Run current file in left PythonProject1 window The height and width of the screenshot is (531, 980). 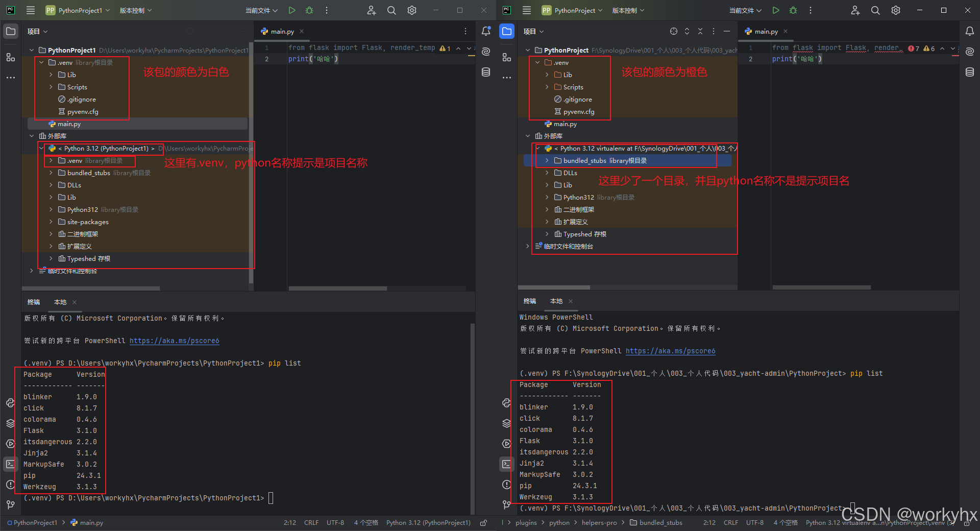pos(292,10)
